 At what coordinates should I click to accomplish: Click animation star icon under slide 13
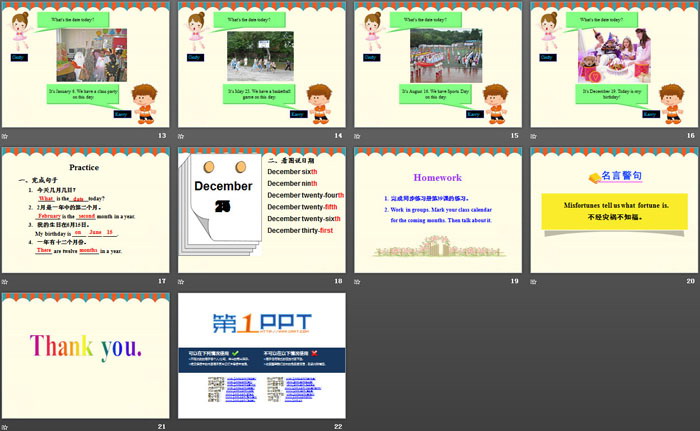[6, 136]
